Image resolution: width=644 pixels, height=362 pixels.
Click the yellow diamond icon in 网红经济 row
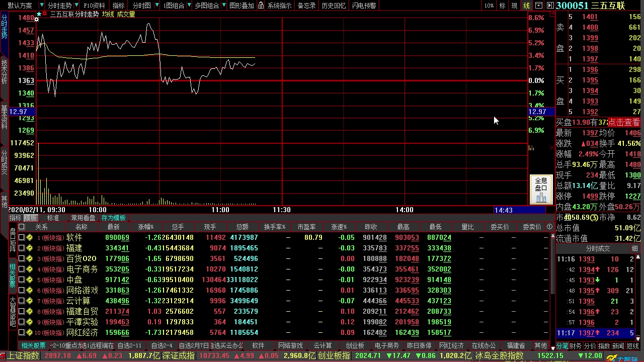(30, 332)
